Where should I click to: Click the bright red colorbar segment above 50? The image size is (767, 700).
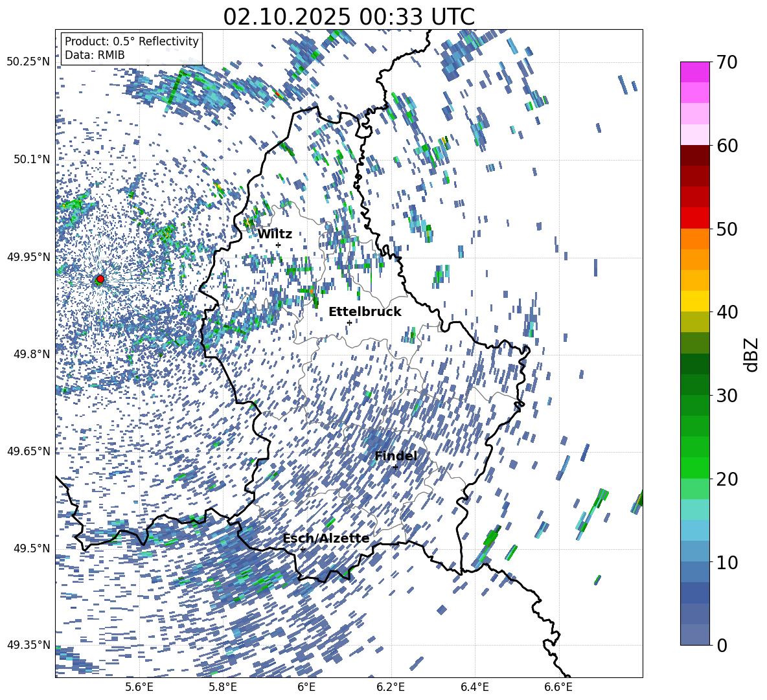[x=694, y=218]
